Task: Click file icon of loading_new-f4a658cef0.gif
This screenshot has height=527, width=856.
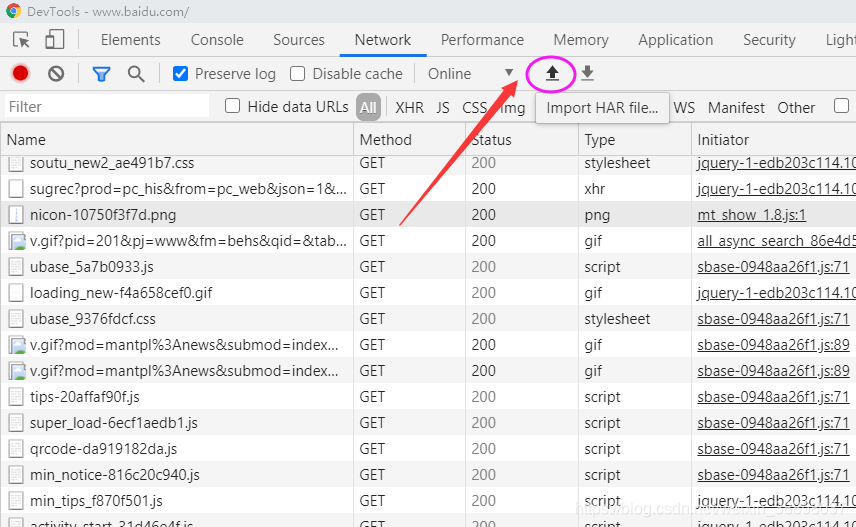Action: (x=16, y=293)
